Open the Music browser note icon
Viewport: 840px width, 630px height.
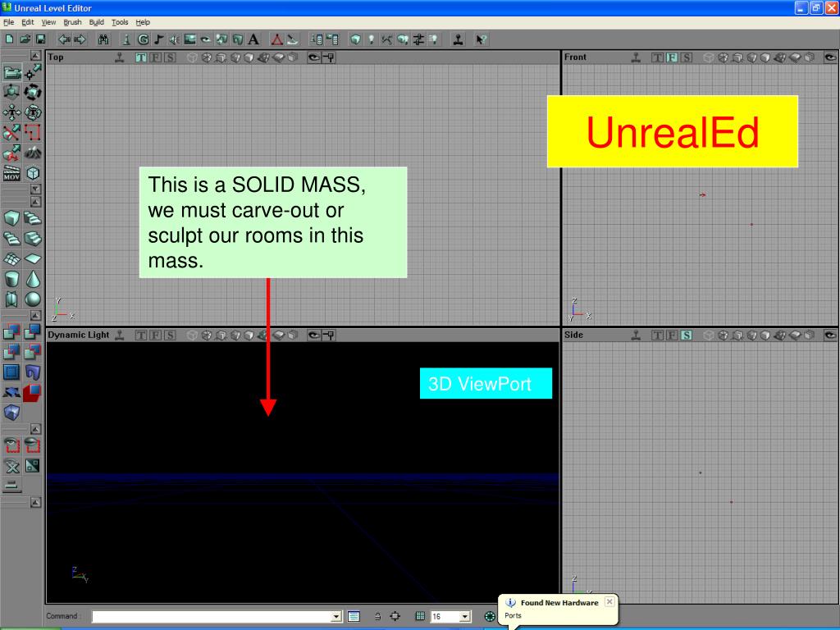(x=158, y=39)
